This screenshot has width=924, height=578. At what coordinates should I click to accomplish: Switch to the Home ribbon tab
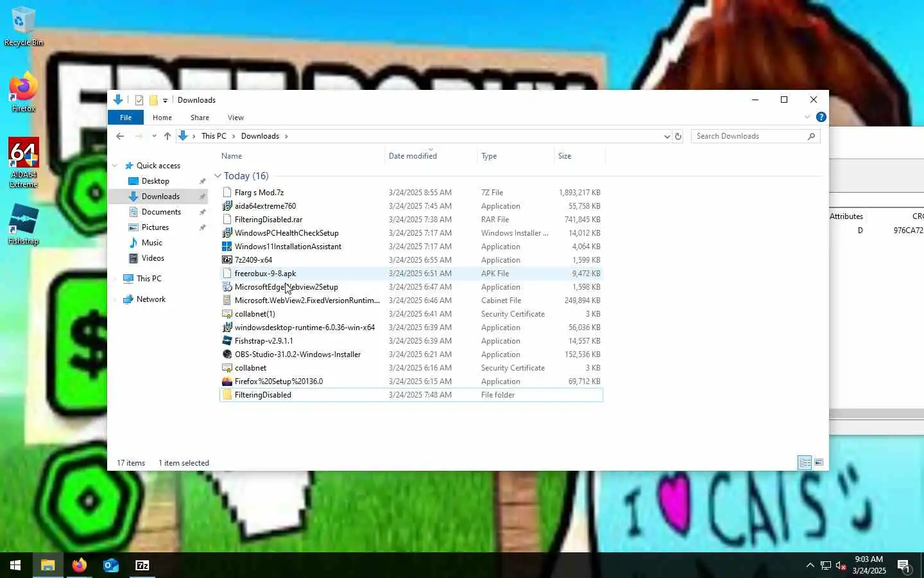[162, 118]
